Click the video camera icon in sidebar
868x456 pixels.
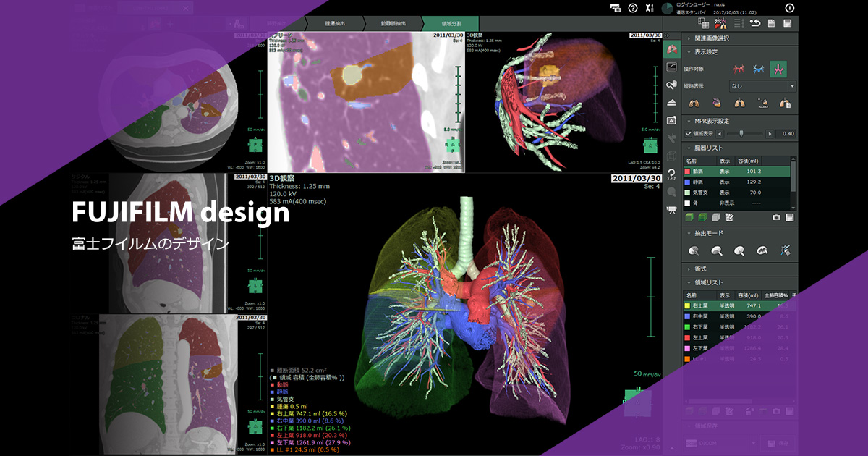point(672,210)
